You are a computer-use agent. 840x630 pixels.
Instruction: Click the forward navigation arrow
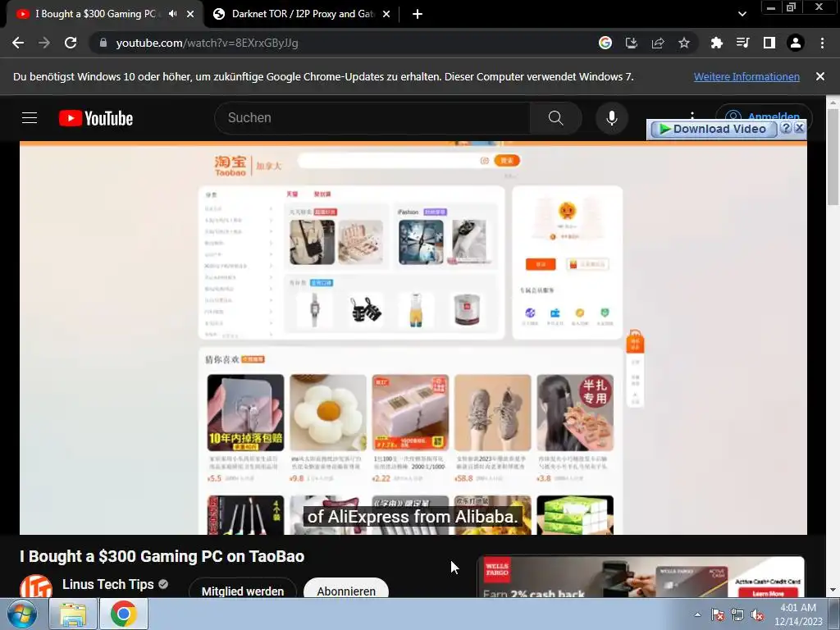(44, 43)
